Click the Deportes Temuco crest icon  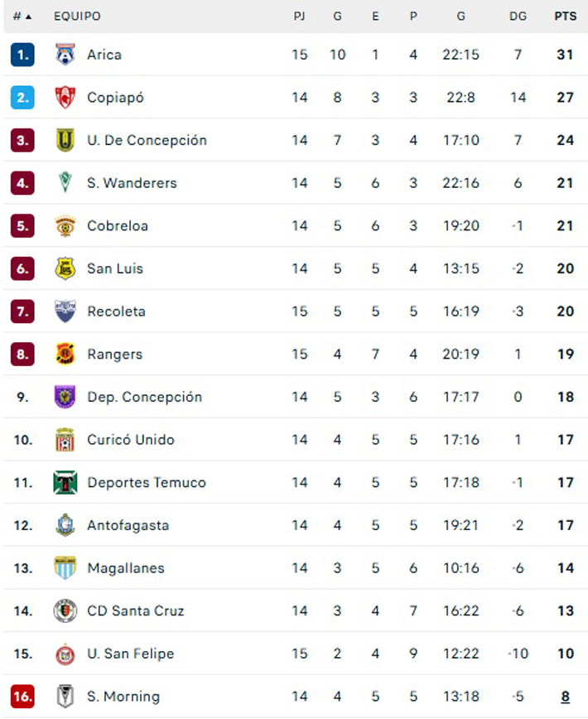coord(65,483)
